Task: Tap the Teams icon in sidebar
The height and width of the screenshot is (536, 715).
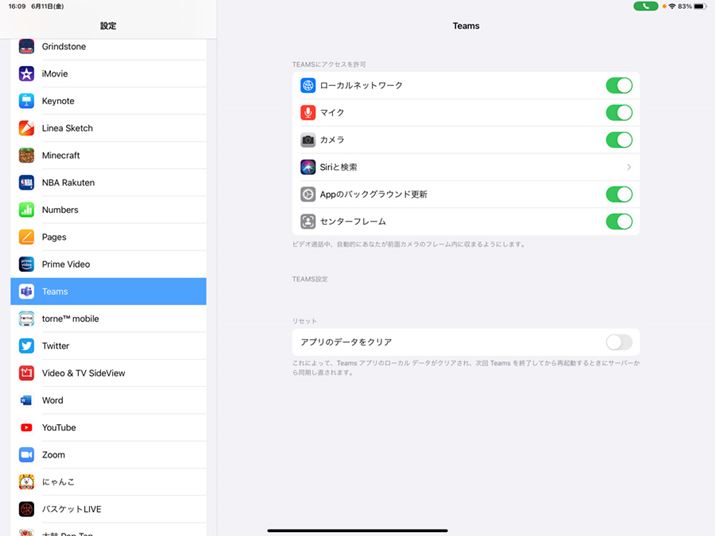Action: pyautogui.click(x=26, y=291)
